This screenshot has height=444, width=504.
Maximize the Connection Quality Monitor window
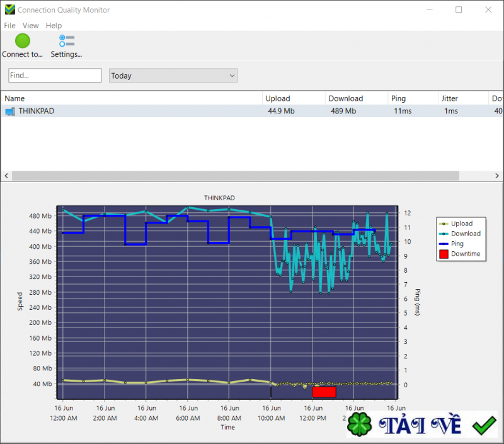[459, 9]
